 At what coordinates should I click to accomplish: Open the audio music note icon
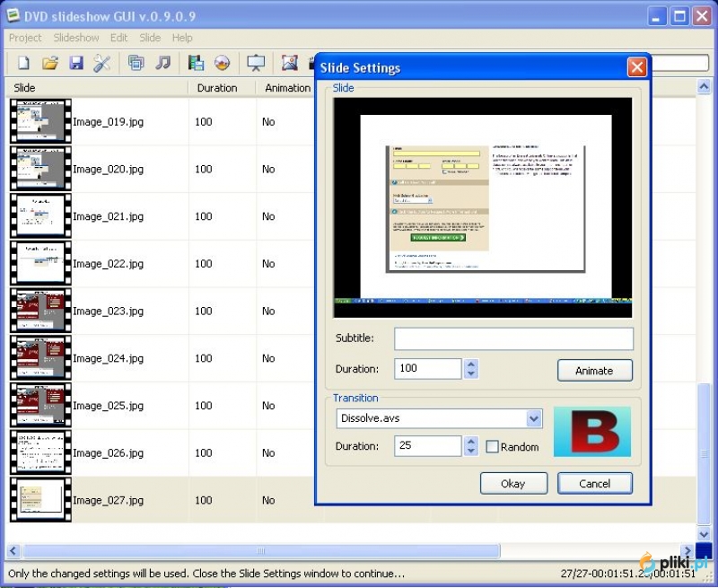pyautogui.click(x=162, y=63)
